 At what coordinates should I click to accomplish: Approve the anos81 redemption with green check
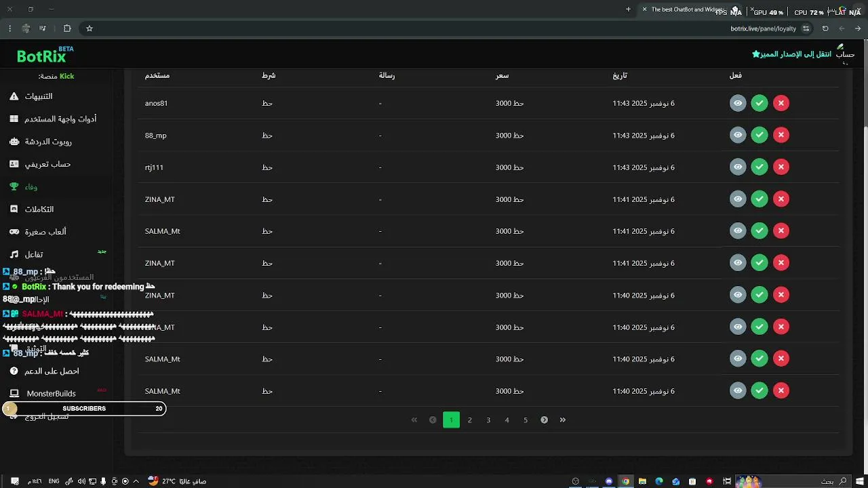[759, 103]
